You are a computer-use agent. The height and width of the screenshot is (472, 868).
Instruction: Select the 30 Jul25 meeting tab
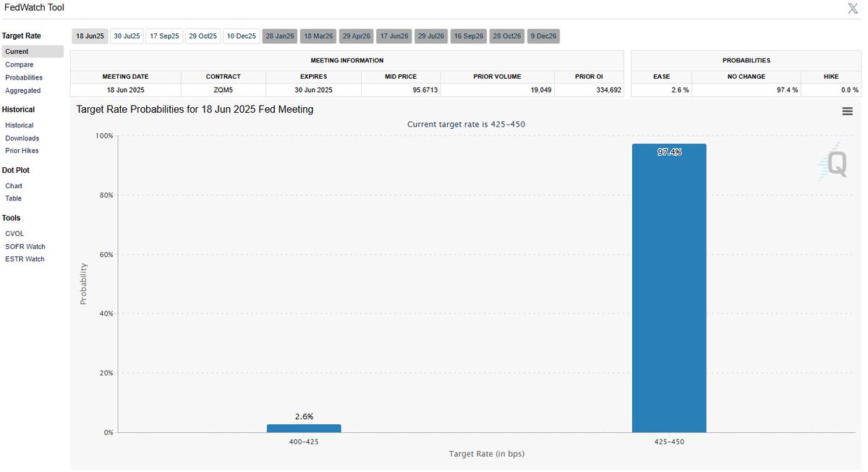click(126, 35)
